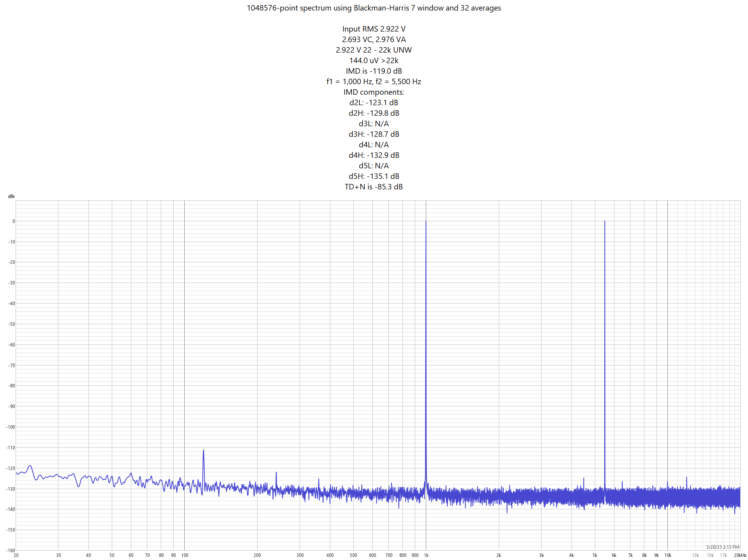Image resolution: width=748 pixels, height=560 pixels.
Task: Click the 'd5H: -135.1 dB' entry
Action: (x=374, y=177)
